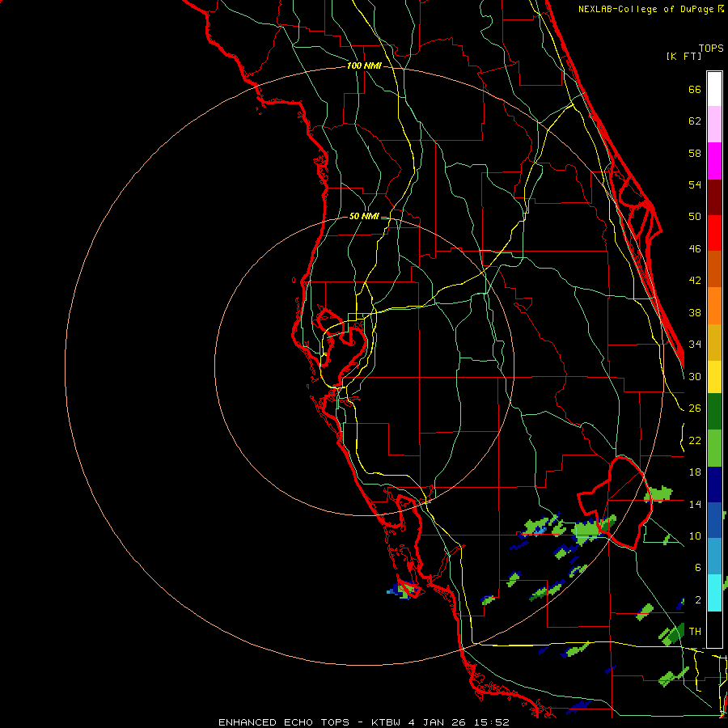Click the '38' legend value
Image resolution: width=728 pixels, height=728 pixels.
pyautogui.click(x=695, y=312)
